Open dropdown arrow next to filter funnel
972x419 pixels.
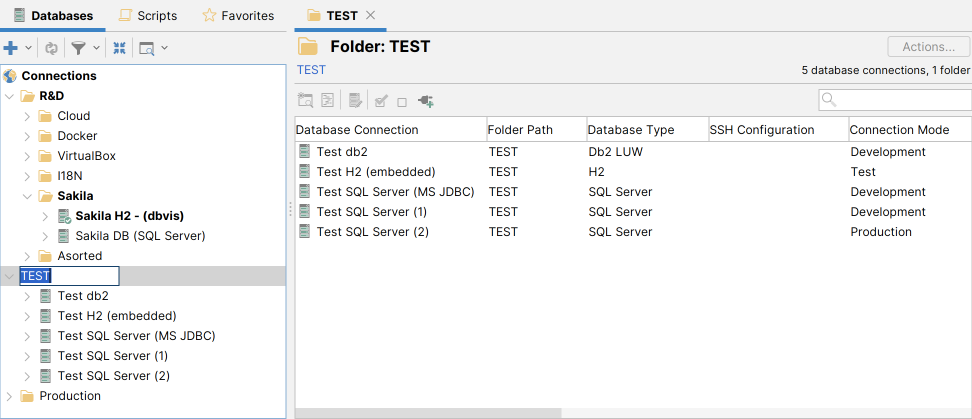click(97, 48)
